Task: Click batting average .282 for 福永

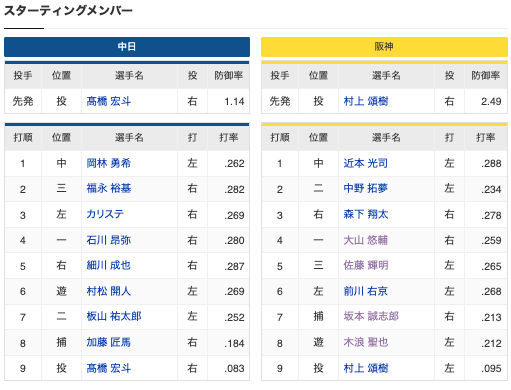Action: click(x=234, y=189)
